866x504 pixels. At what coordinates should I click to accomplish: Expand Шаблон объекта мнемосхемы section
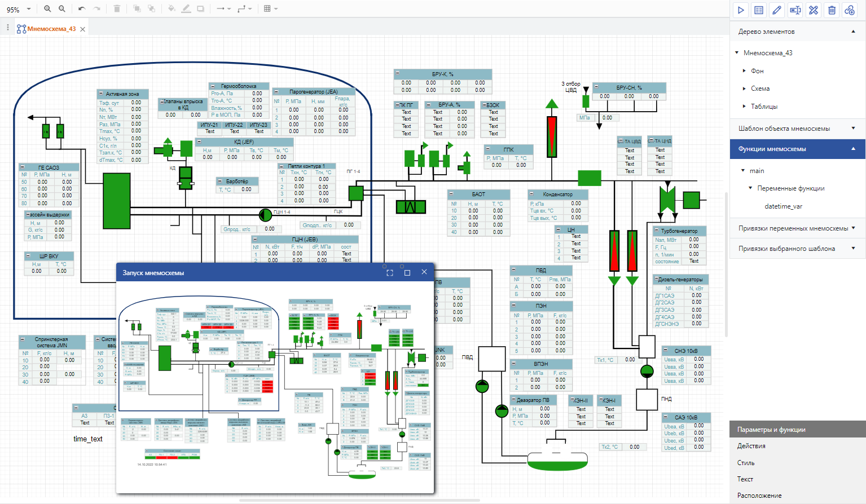853,129
